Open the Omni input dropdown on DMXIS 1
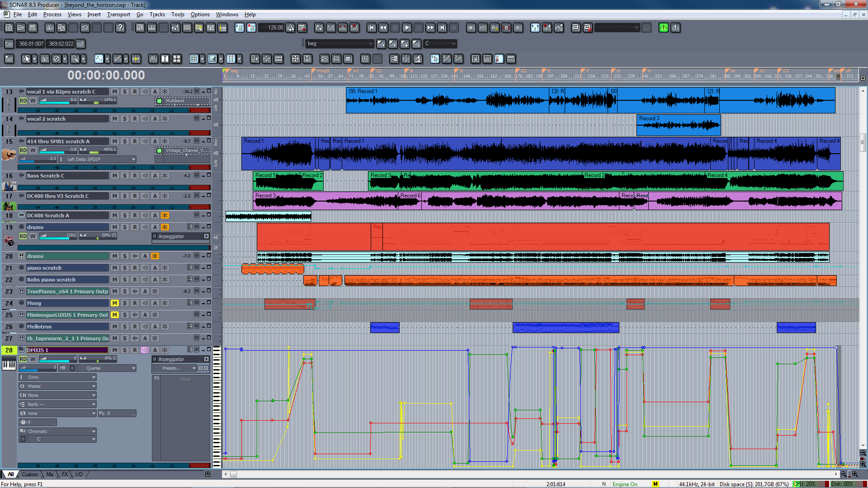868x488 pixels. [58, 377]
